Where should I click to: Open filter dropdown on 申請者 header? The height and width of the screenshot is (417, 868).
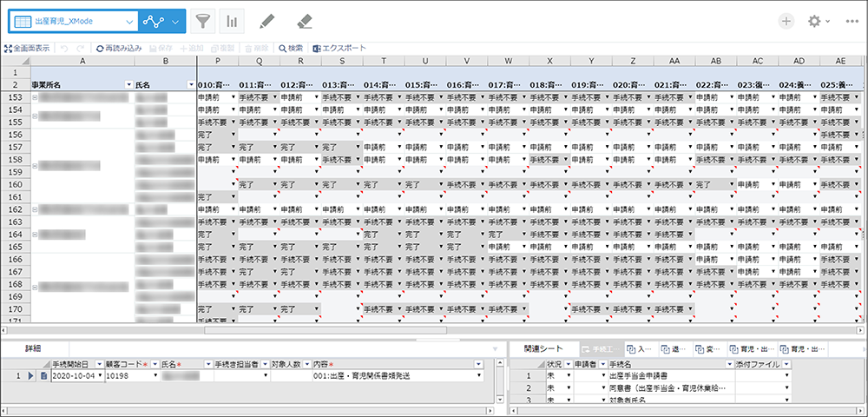[602, 364]
